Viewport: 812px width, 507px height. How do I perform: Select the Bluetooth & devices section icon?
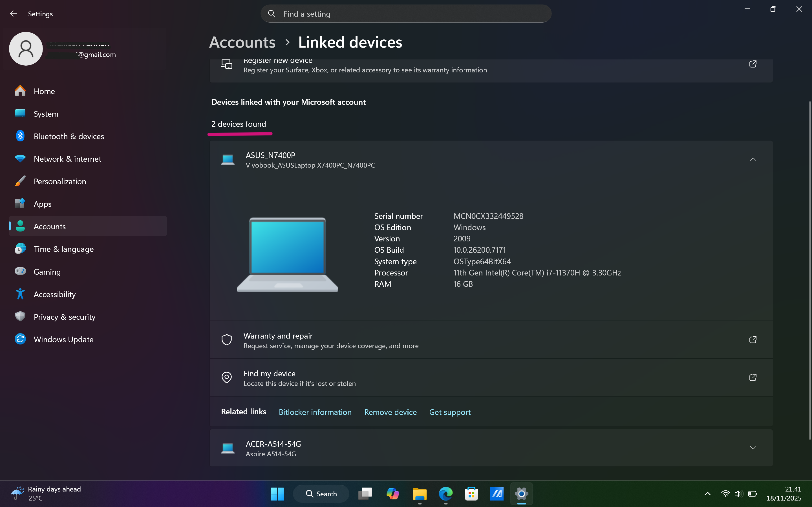[20, 136]
